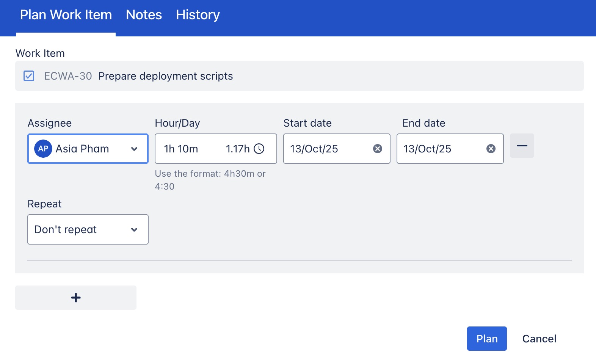Click the ECWA-30 issue key

pyautogui.click(x=68, y=76)
